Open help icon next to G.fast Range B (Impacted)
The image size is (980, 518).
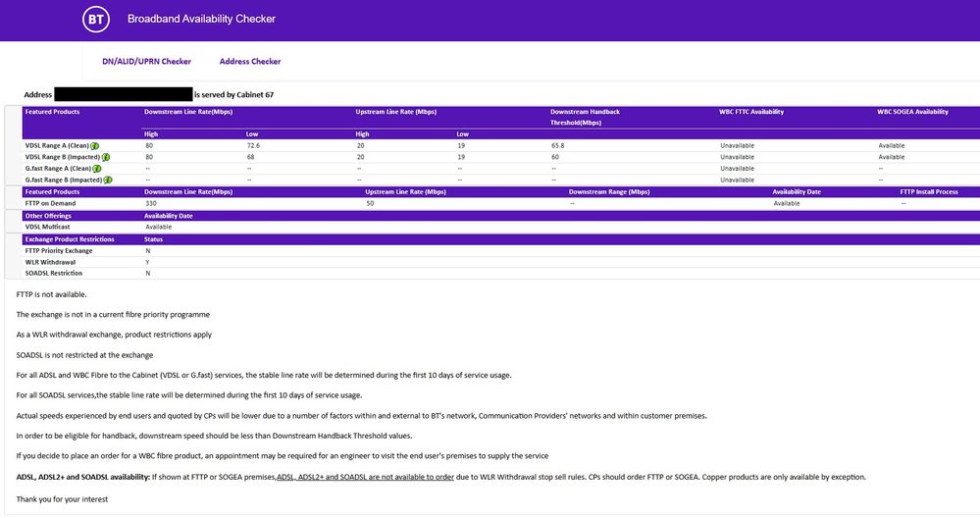point(106,181)
